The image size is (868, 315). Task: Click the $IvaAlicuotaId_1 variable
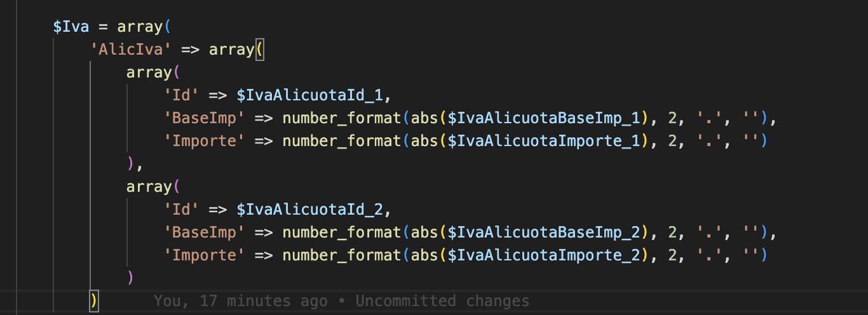[x=310, y=95]
